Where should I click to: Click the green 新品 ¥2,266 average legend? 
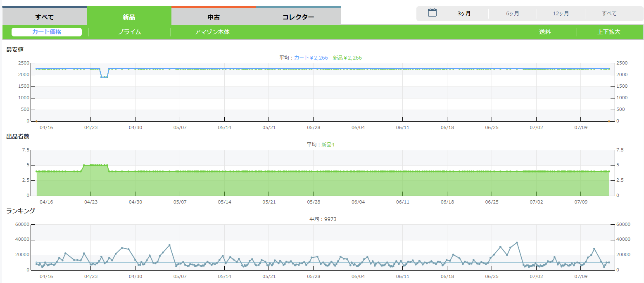[x=347, y=58]
